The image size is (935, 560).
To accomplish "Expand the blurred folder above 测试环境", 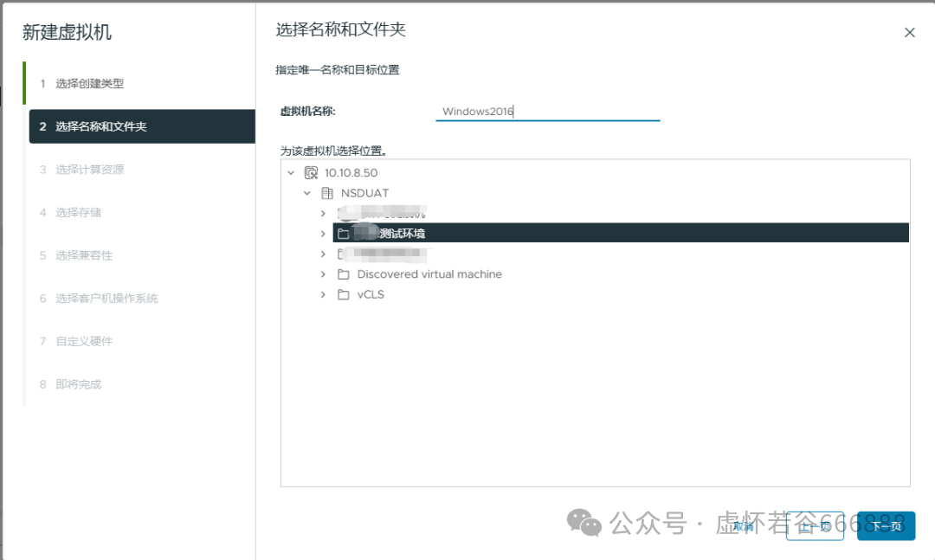I will click(323, 214).
